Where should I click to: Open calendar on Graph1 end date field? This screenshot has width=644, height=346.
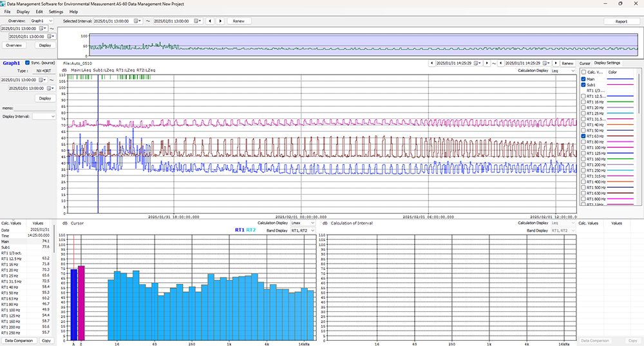pos(51,88)
